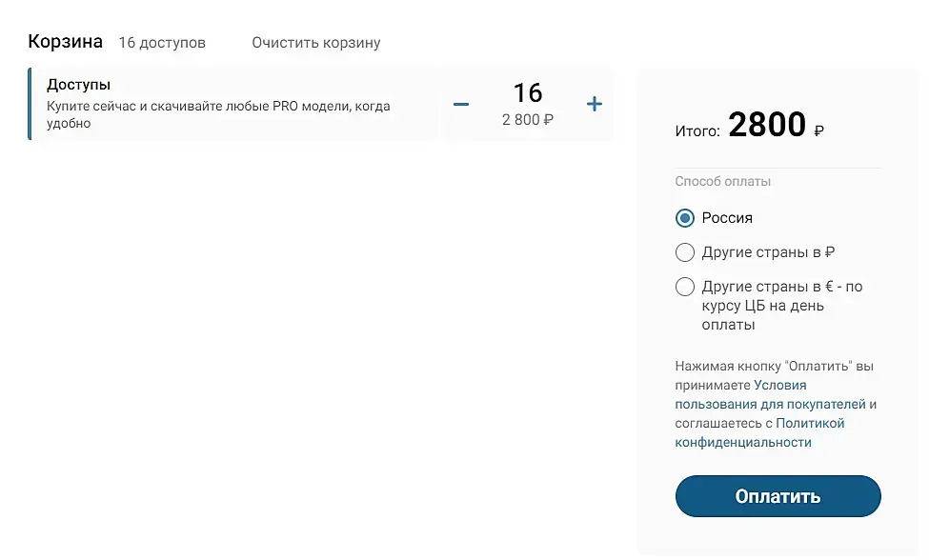Screen dimensions: 929x560
Task: Click the 'Способ оплаты' section label
Action: (x=723, y=181)
